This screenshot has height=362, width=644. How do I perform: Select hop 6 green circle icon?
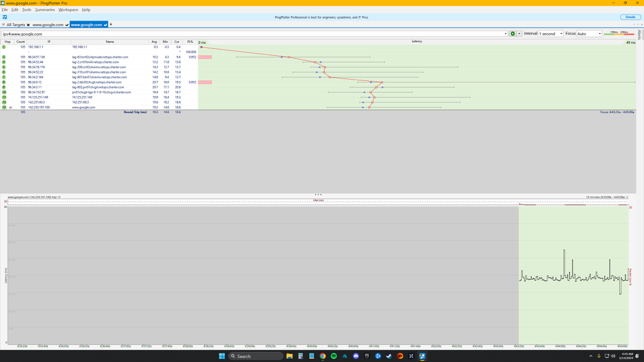(x=4, y=72)
